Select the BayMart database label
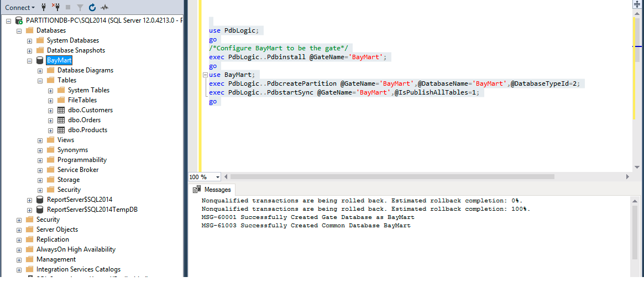 [x=60, y=60]
